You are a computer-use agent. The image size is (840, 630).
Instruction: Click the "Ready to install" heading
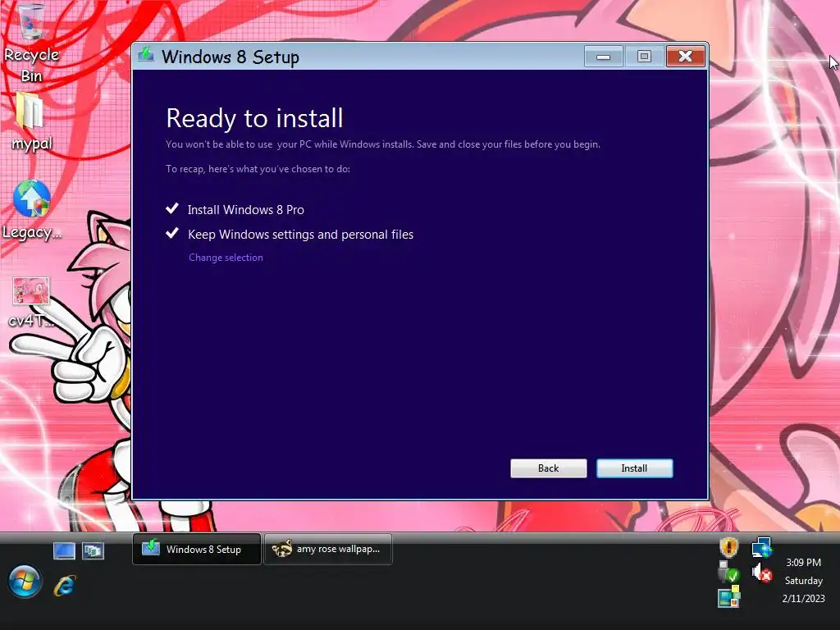pyautogui.click(x=254, y=118)
